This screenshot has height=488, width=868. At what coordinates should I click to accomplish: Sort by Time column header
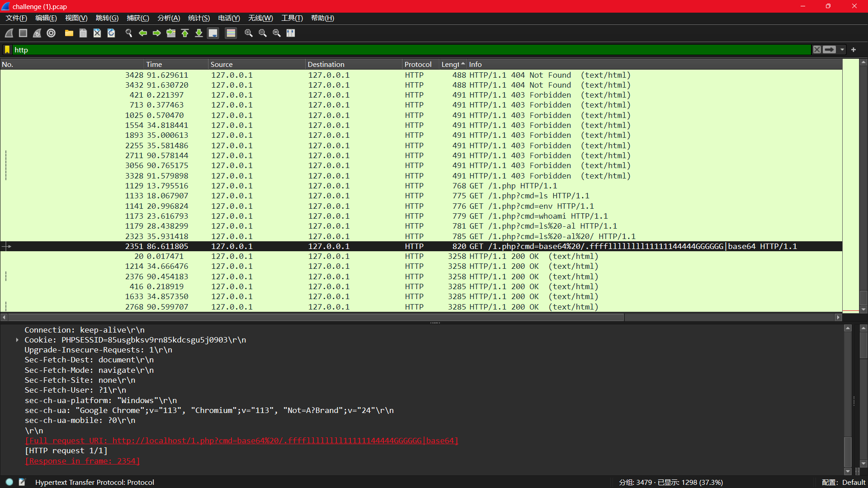tap(176, 64)
